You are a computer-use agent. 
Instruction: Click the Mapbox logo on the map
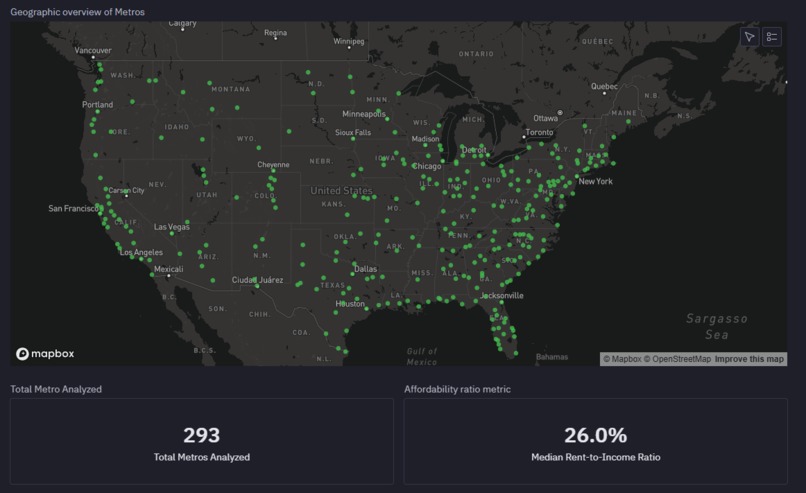click(45, 354)
